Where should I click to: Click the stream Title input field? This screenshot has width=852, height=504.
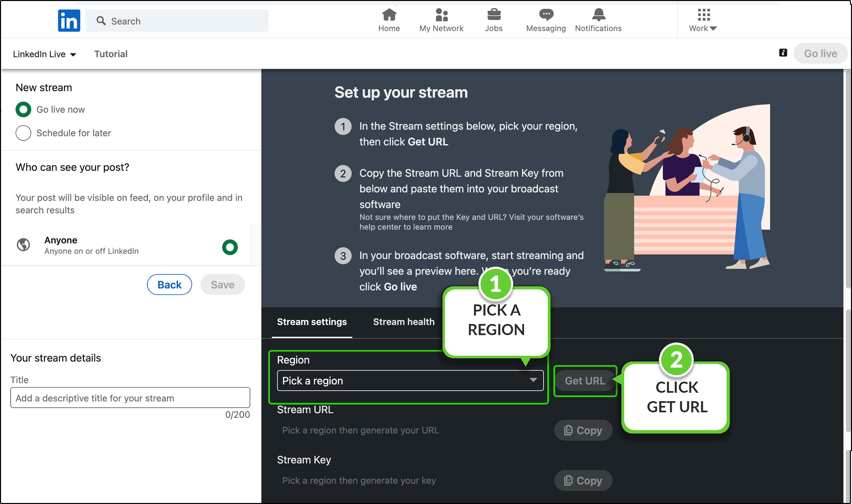(130, 398)
